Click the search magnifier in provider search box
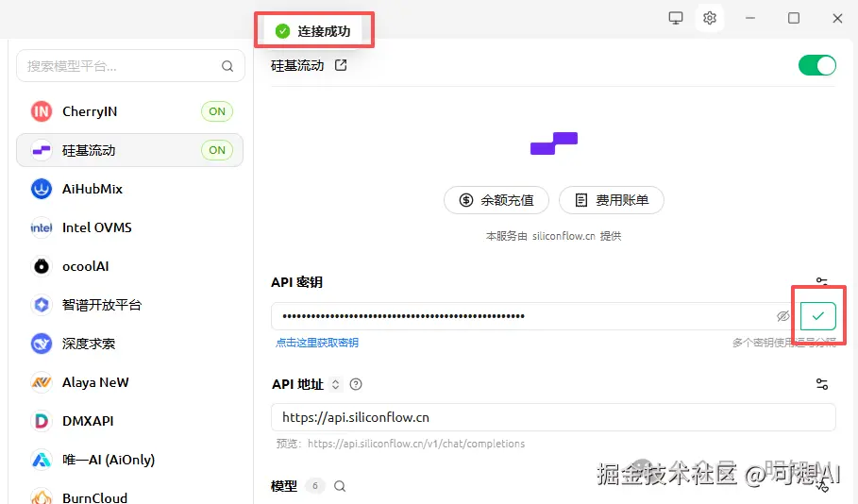 [x=227, y=66]
